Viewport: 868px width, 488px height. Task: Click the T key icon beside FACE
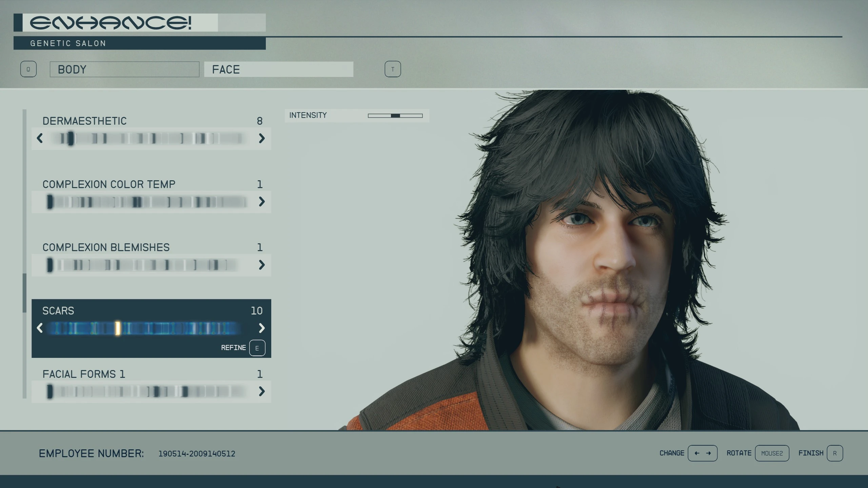point(393,69)
